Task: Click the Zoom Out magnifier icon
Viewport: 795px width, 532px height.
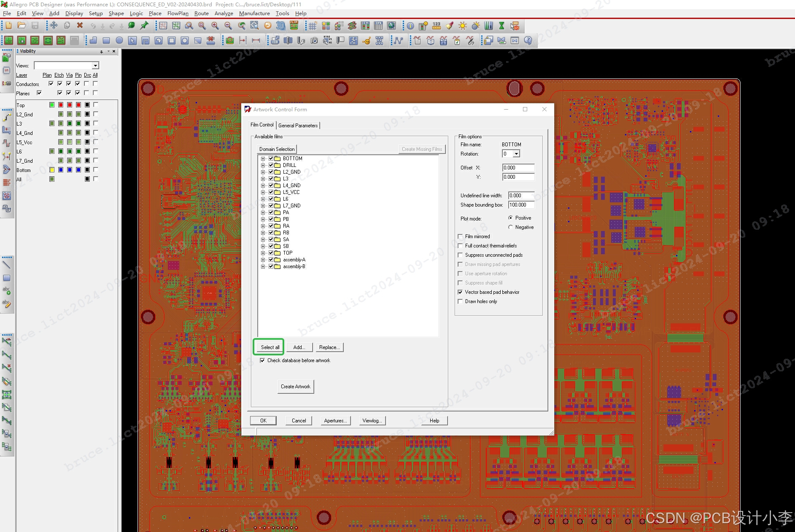Action: (228, 26)
